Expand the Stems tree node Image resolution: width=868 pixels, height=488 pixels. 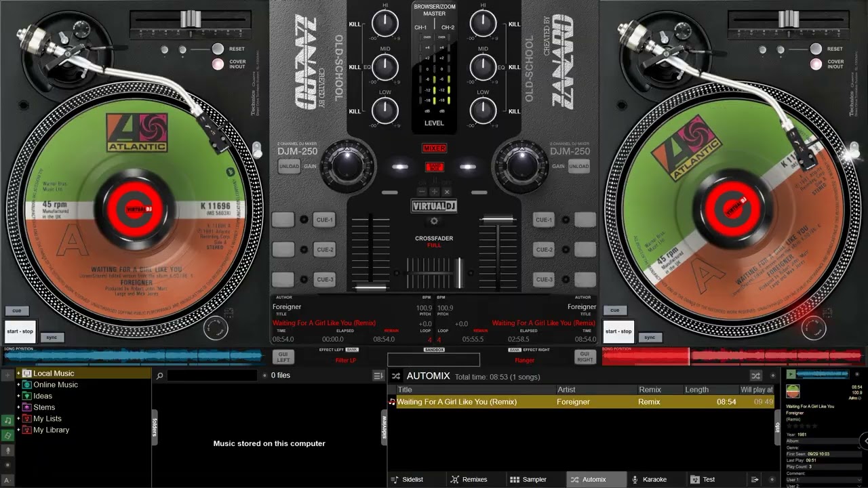click(x=18, y=407)
